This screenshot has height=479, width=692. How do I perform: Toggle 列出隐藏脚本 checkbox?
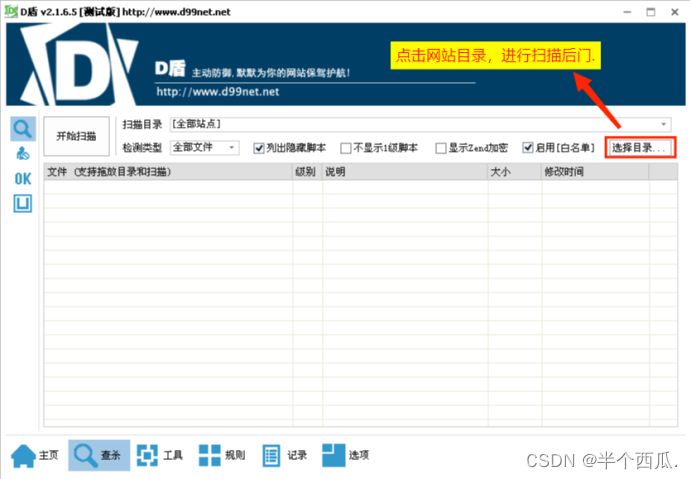[259, 148]
